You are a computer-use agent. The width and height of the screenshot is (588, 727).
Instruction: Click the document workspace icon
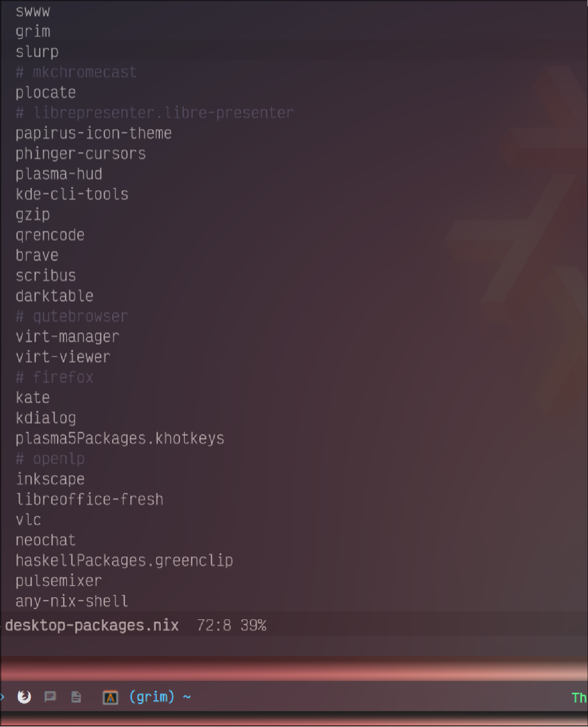pos(76,697)
